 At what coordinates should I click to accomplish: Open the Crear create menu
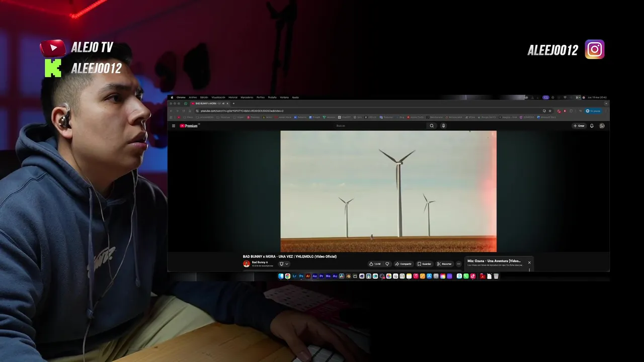click(579, 126)
